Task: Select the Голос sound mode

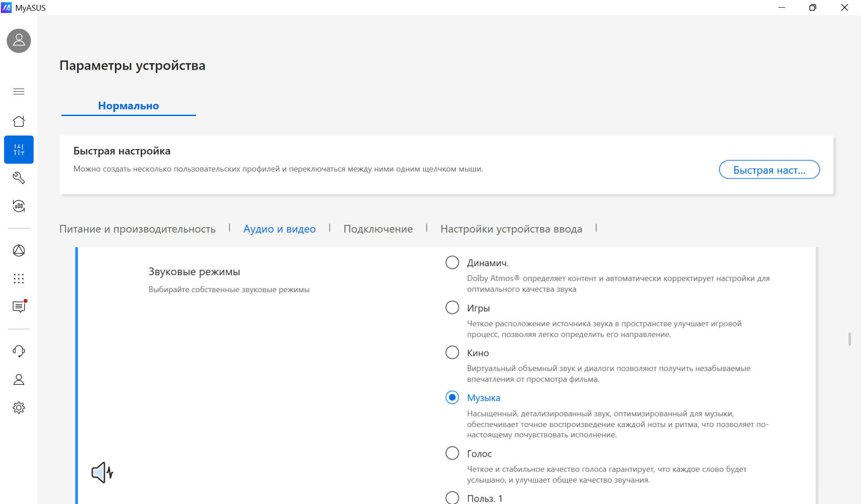Action: (x=452, y=453)
